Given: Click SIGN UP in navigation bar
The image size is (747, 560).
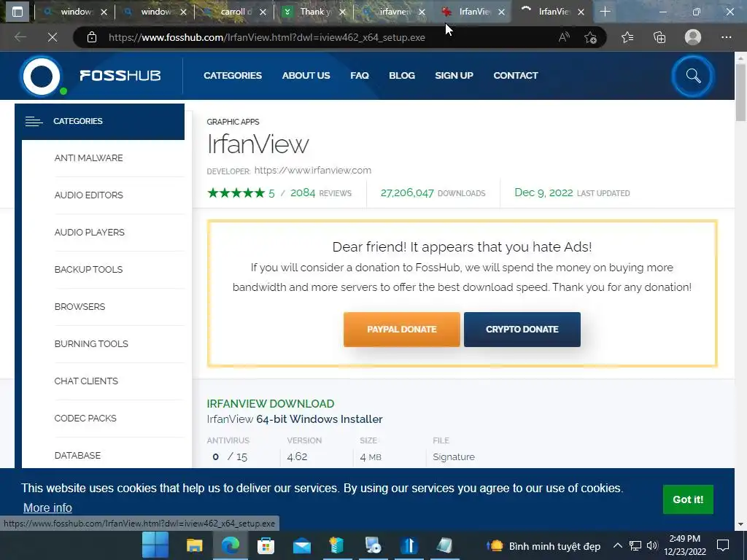Looking at the screenshot, I should 454,76.
